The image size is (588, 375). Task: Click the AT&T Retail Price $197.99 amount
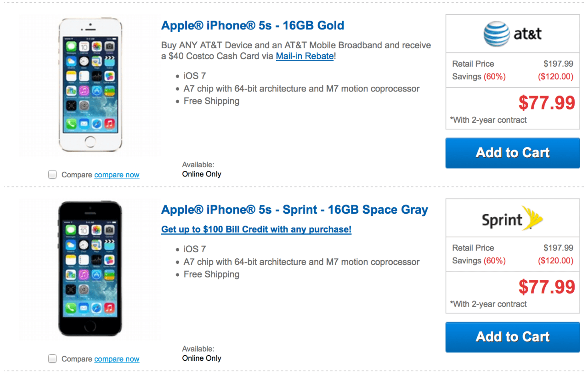(x=558, y=64)
